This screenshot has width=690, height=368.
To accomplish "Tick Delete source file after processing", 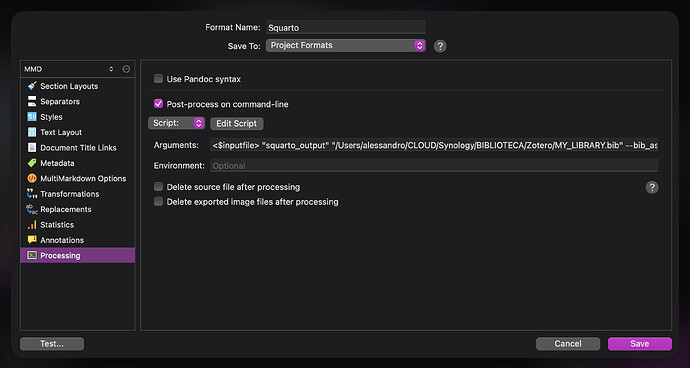I will (158, 187).
